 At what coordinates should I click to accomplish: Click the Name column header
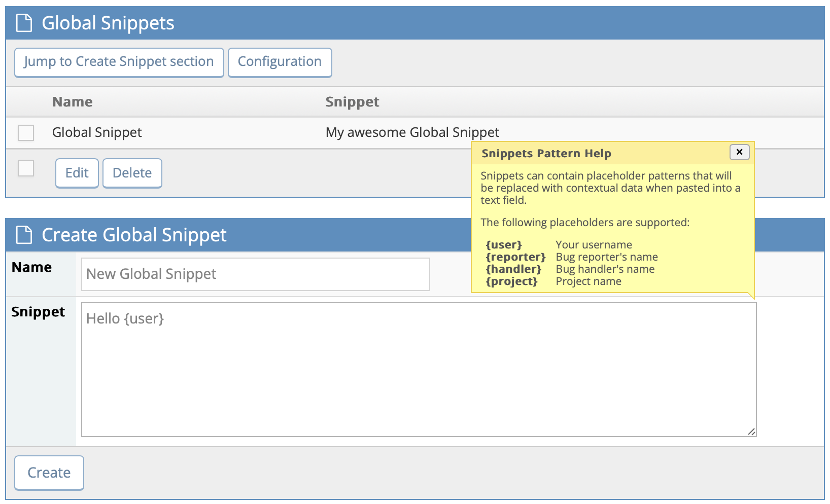tap(73, 102)
